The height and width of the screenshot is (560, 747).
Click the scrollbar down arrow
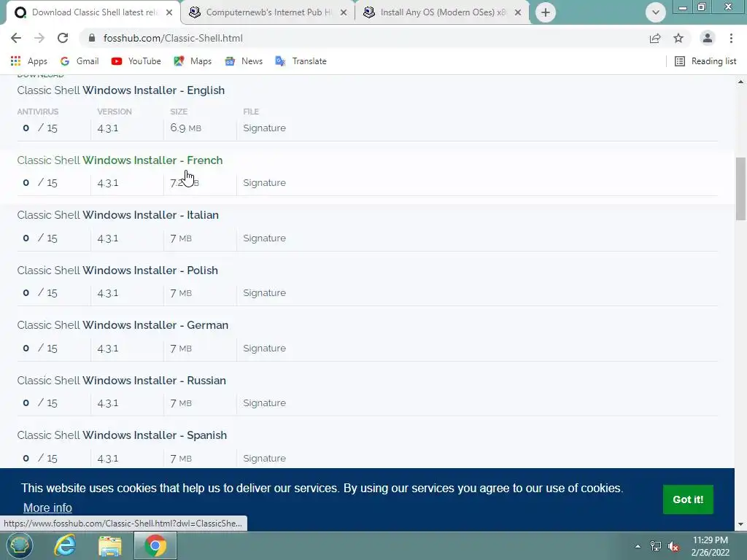tap(741, 524)
